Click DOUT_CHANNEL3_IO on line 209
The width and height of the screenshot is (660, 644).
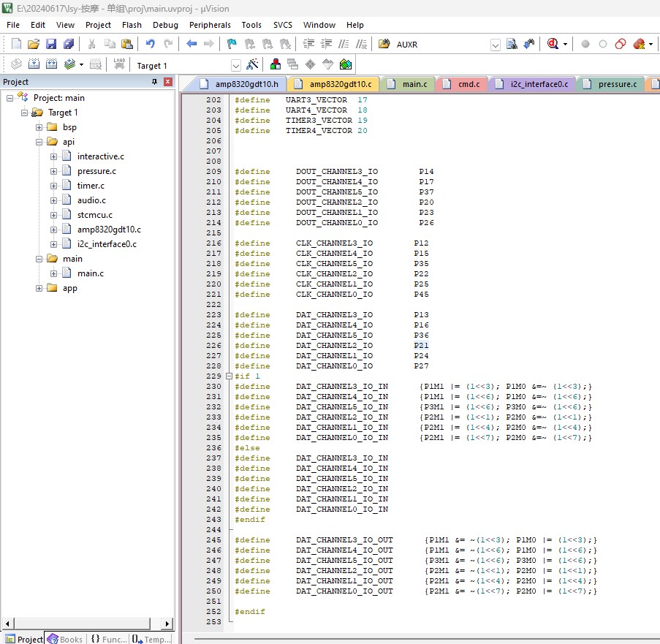337,172
